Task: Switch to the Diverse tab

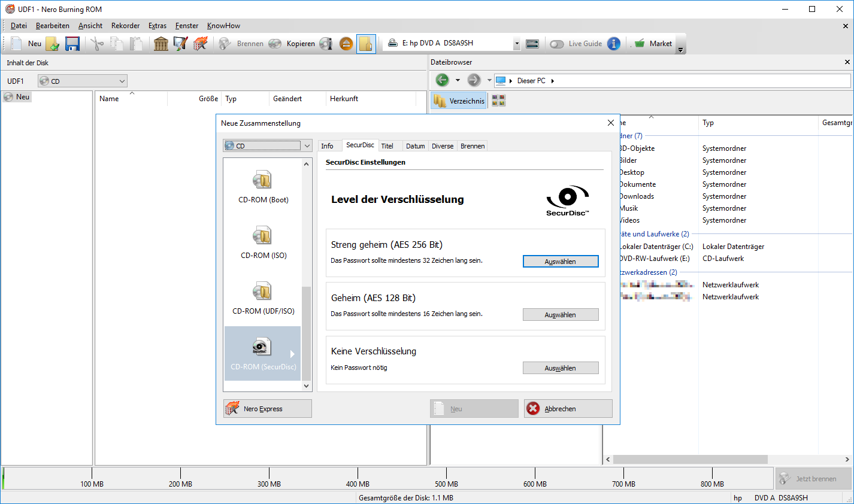Action: click(443, 146)
